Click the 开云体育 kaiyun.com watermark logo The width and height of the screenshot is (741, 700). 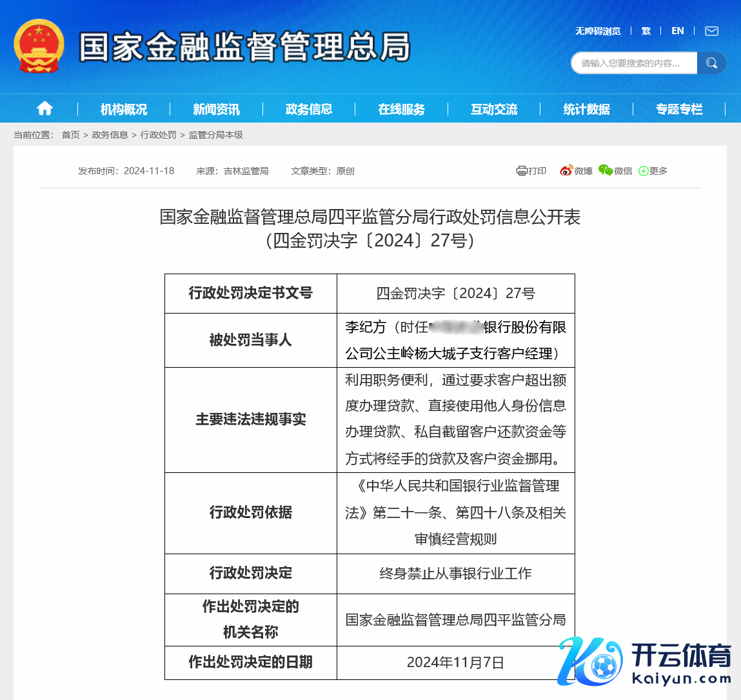pyautogui.click(x=645, y=662)
